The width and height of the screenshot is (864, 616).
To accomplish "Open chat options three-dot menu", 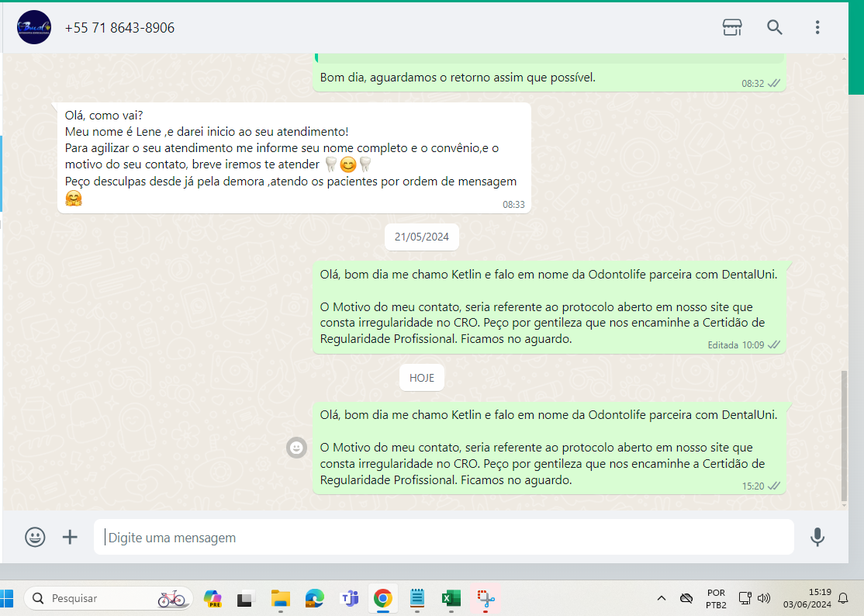I will click(817, 27).
